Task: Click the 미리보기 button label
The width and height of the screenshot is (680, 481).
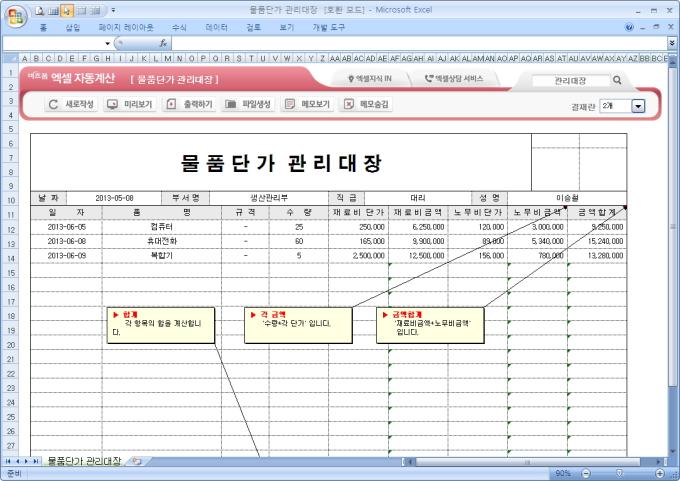Action: pyautogui.click(x=138, y=104)
